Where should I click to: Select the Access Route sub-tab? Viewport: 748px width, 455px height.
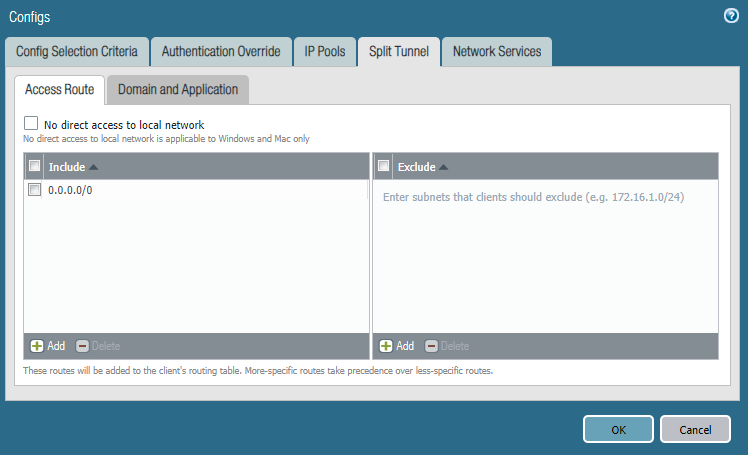point(59,90)
